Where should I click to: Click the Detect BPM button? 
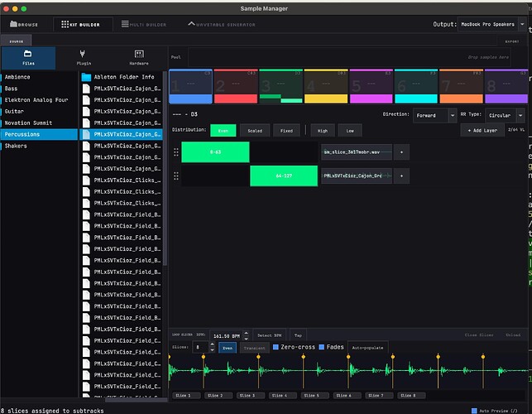point(269,335)
